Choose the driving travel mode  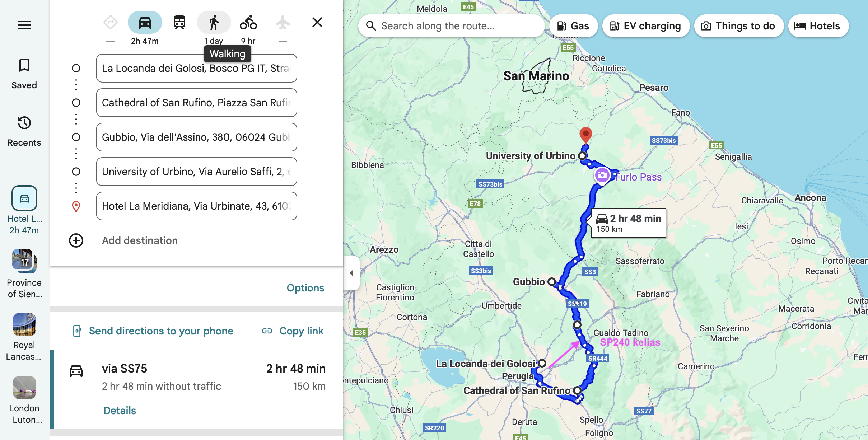(145, 23)
